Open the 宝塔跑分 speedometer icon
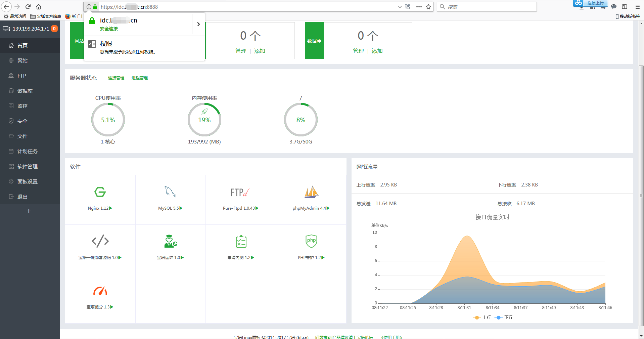 tap(100, 291)
